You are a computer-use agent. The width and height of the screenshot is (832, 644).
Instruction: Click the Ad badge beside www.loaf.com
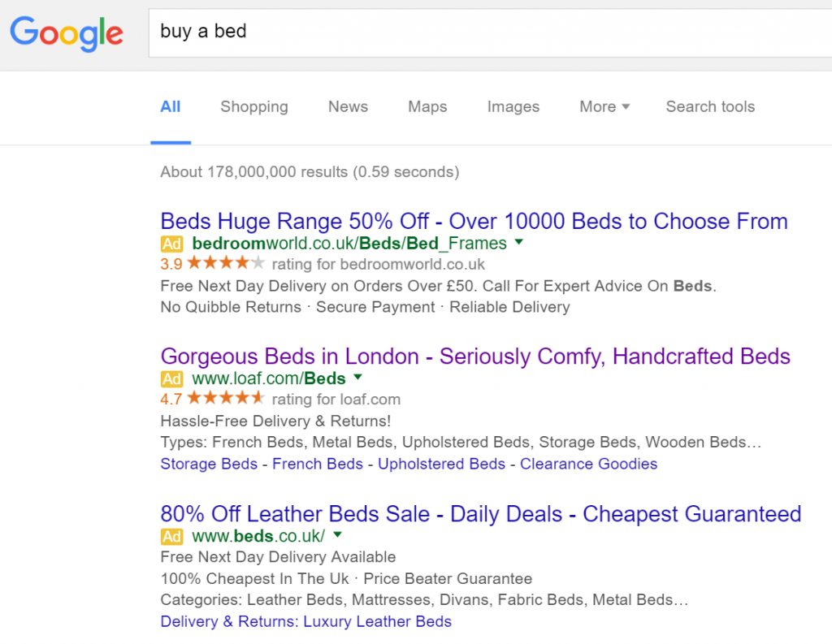click(x=171, y=378)
